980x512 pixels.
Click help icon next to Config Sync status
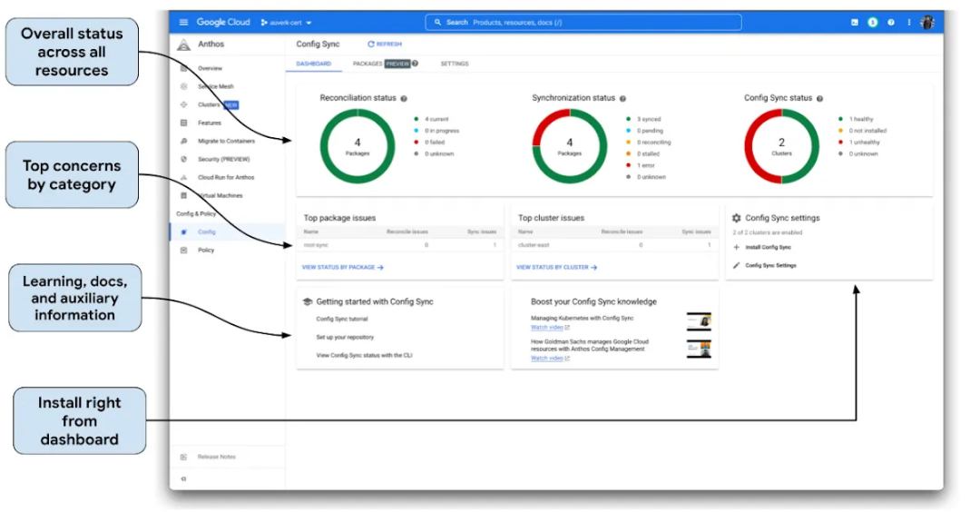coord(819,99)
